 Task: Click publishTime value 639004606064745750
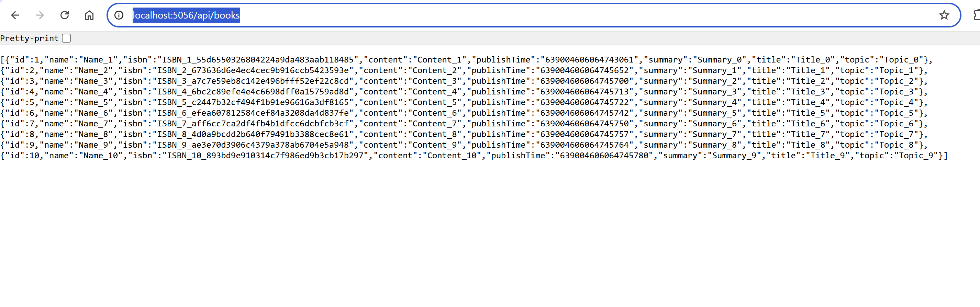coord(585,124)
